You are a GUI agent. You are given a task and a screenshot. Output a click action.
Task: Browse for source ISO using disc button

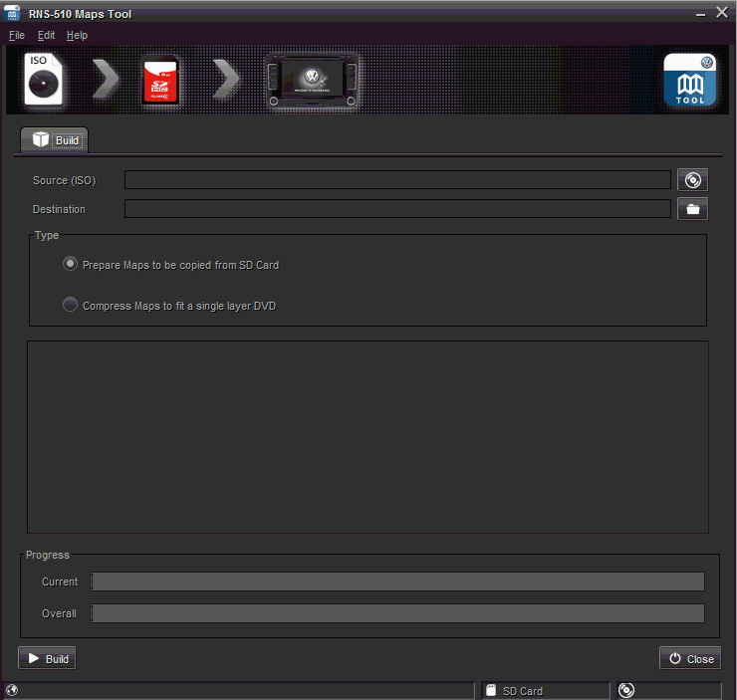(x=692, y=180)
